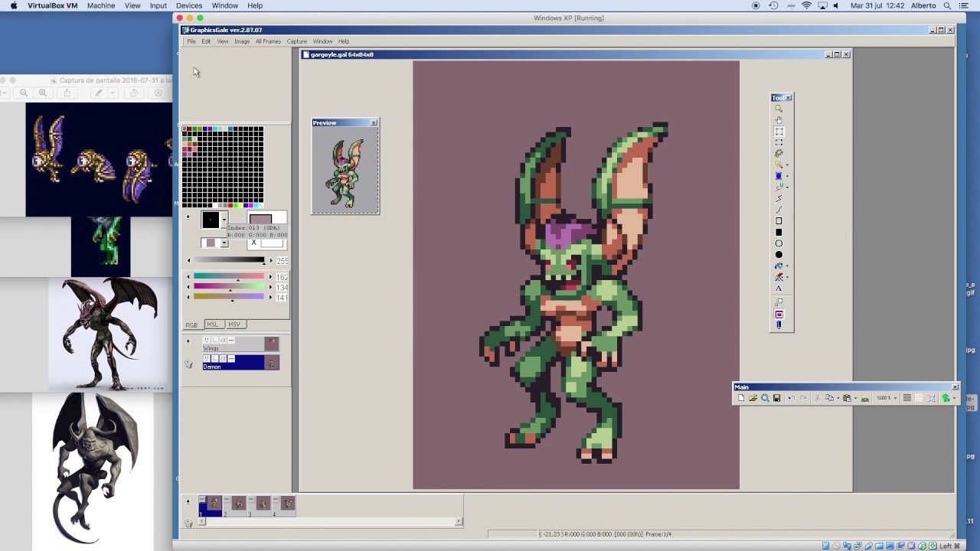Screen dimensions: 980x551
Task: Click the Wings layer name
Action: point(211,348)
